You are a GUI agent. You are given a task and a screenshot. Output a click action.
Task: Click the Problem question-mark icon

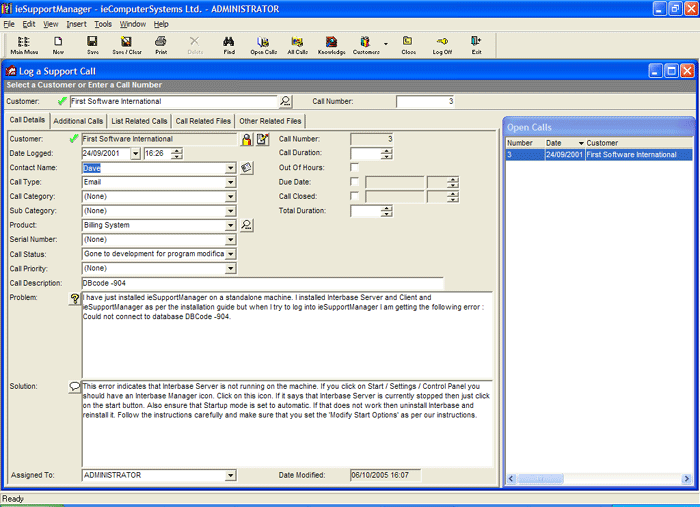tap(74, 299)
